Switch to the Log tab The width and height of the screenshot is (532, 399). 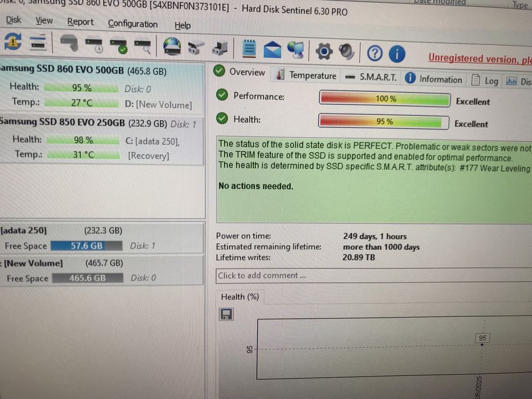[485, 81]
